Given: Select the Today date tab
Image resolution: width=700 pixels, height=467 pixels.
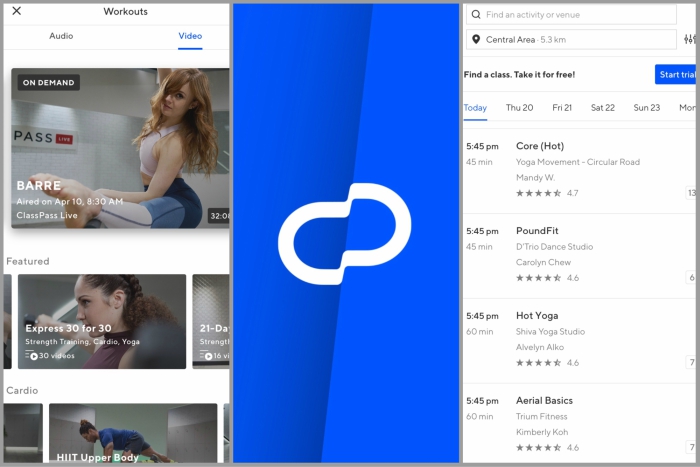Looking at the screenshot, I should tap(475, 108).
